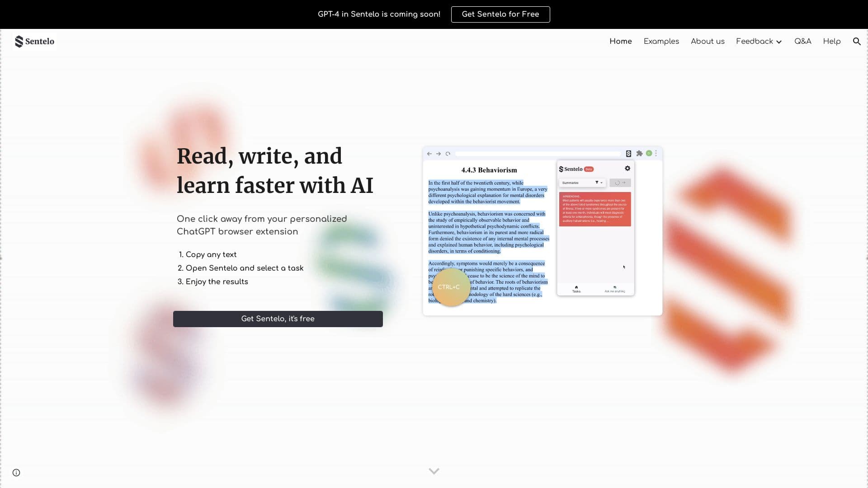Click the reload icon in demo browser

click(448, 154)
